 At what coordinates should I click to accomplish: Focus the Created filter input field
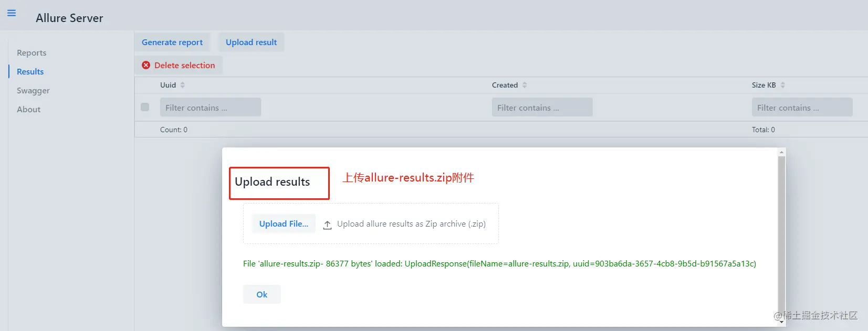[542, 107]
